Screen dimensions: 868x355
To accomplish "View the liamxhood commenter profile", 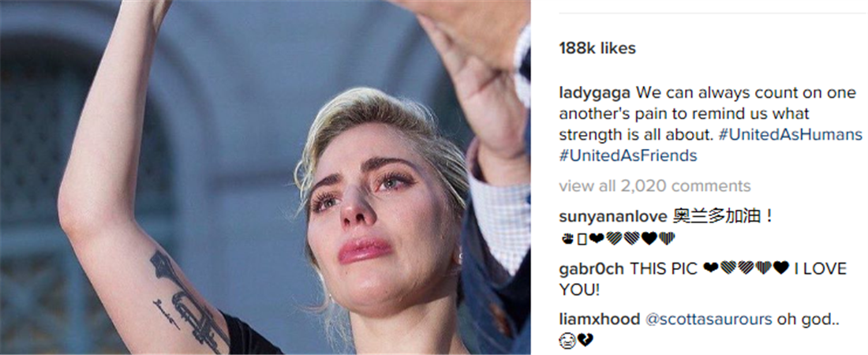I will point(600,319).
